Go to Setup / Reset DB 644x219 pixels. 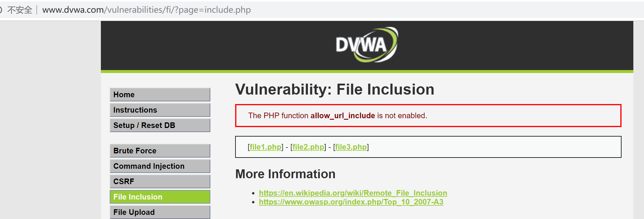click(x=160, y=125)
